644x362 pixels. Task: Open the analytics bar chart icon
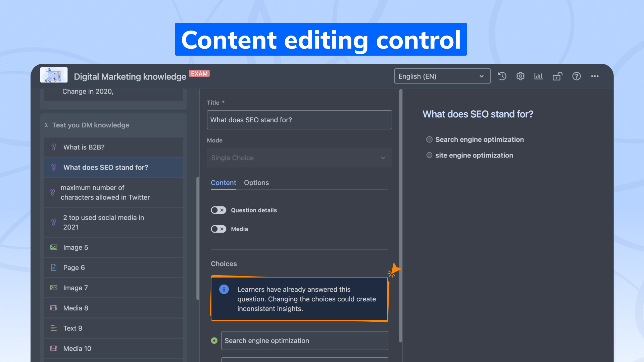[539, 76]
